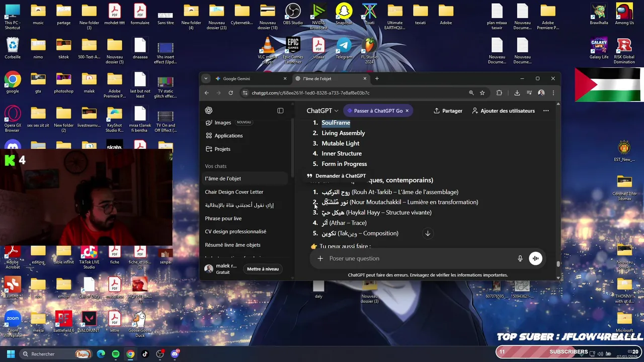Open the Chair Design Cover Letter chat
Viewport: 644px width, 362px height.
pyautogui.click(x=234, y=192)
